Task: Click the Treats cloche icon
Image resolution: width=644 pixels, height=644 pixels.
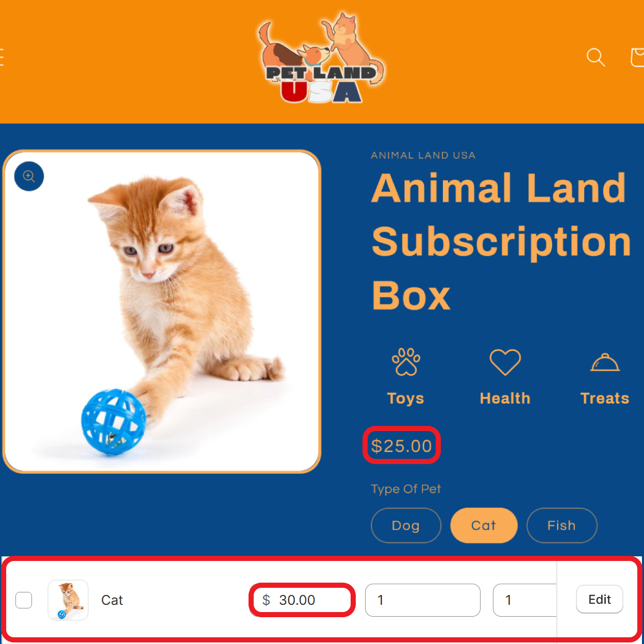Action: [x=605, y=362]
